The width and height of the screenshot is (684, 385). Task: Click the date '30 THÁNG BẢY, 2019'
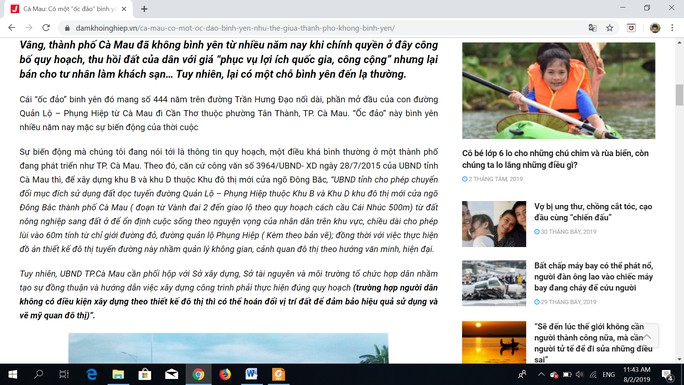565,232
